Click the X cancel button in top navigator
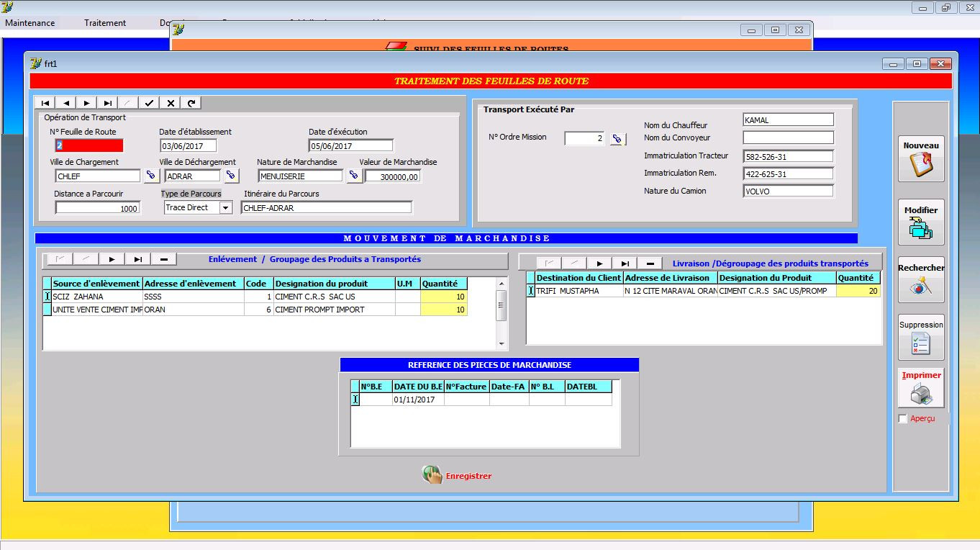Viewport: 980px width, 550px height. pyautogui.click(x=171, y=103)
